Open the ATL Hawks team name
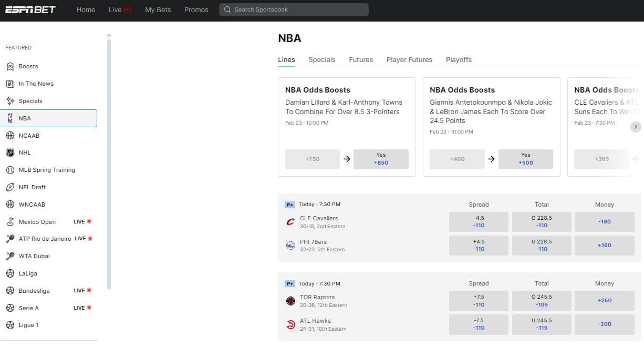 point(315,321)
